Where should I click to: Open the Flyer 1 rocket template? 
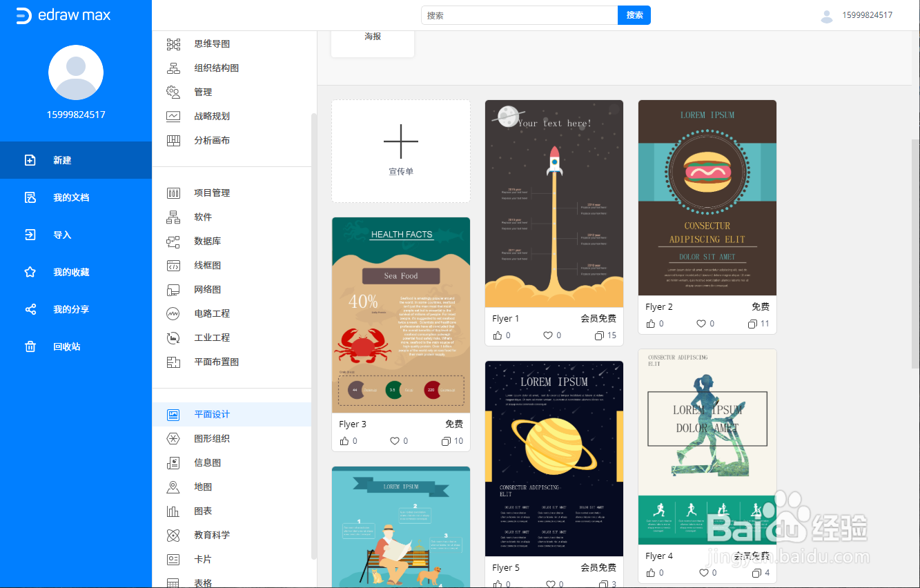[554, 204]
